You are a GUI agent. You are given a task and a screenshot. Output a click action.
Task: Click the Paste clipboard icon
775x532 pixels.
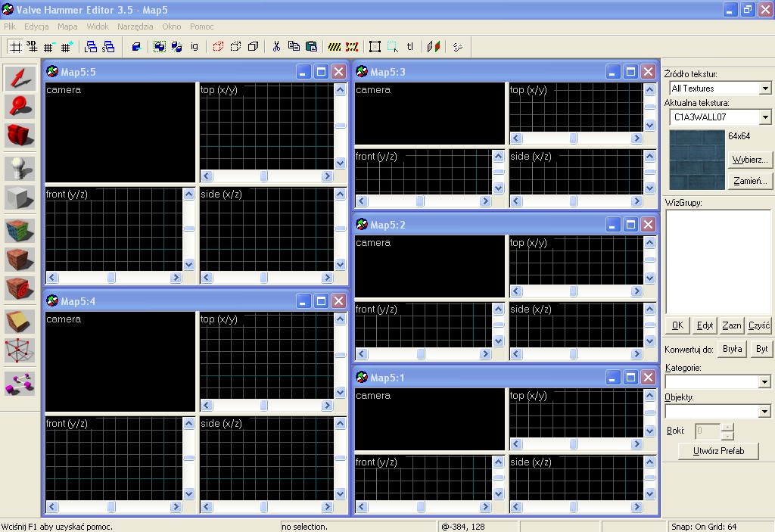(x=311, y=47)
